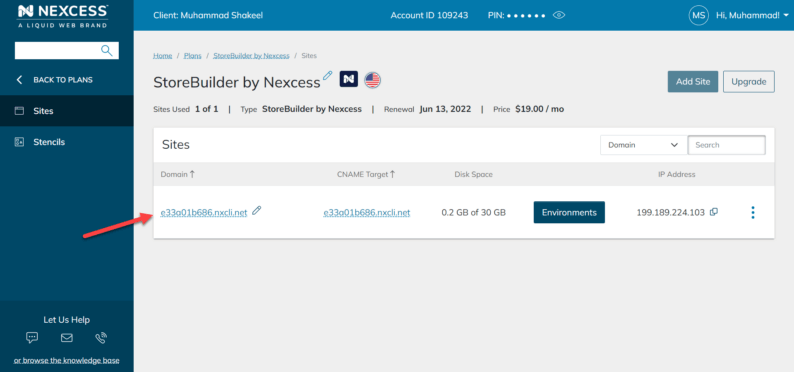The image size is (794, 372).
Task: Click the Nexcess logo
Action: point(62,16)
